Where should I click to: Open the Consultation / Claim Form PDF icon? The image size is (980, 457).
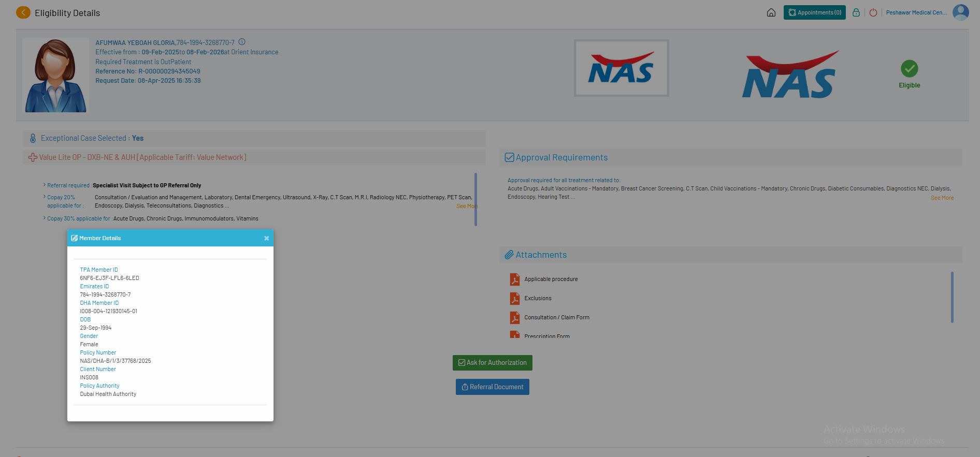(514, 318)
